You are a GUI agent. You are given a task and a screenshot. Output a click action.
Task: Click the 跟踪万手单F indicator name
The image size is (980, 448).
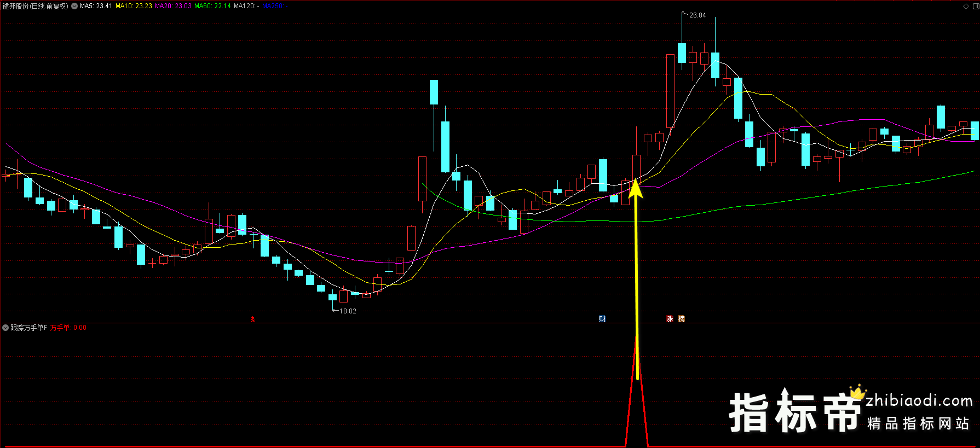tap(29, 328)
